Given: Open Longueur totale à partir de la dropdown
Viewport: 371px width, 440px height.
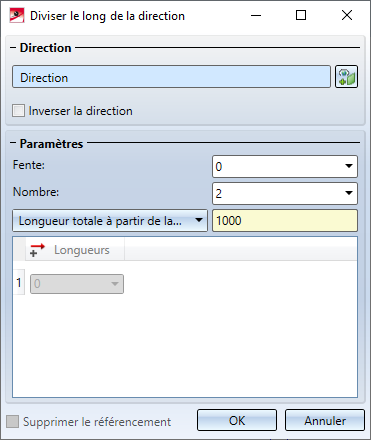Looking at the screenshot, I should pyautogui.click(x=110, y=220).
